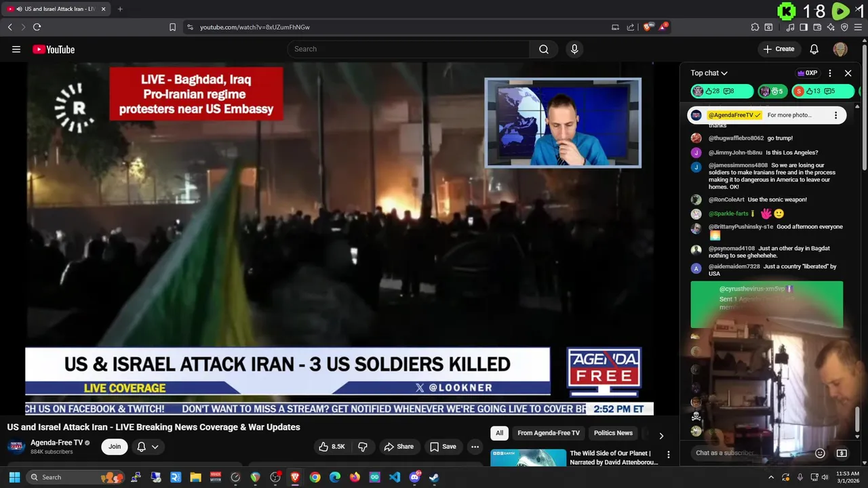The height and width of the screenshot is (488, 868).
Task: Share the video
Action: [x=399, y=447]
